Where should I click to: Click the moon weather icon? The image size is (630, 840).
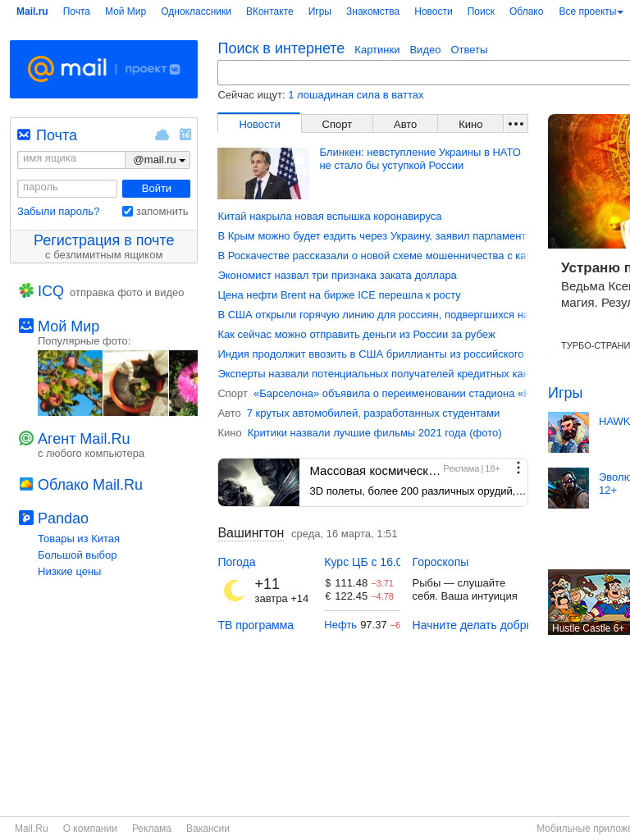tap(234, 591)
